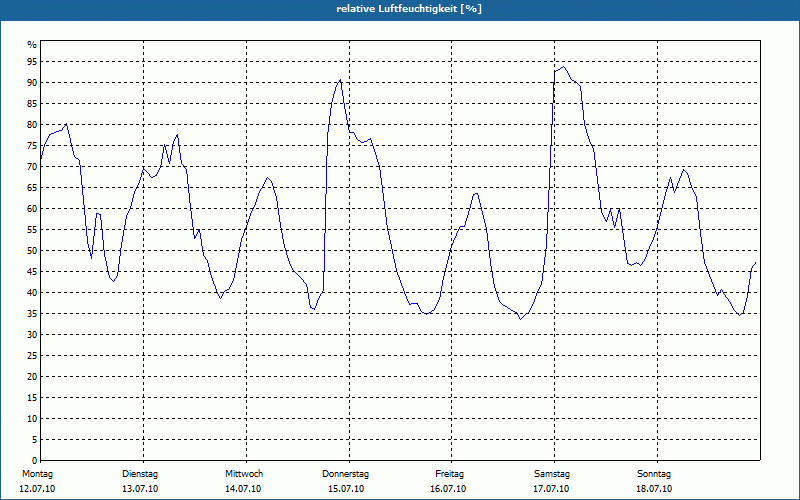Click the 80 value on the y-axis
This screenshot has width=800, height=500.
click(32, 124)
